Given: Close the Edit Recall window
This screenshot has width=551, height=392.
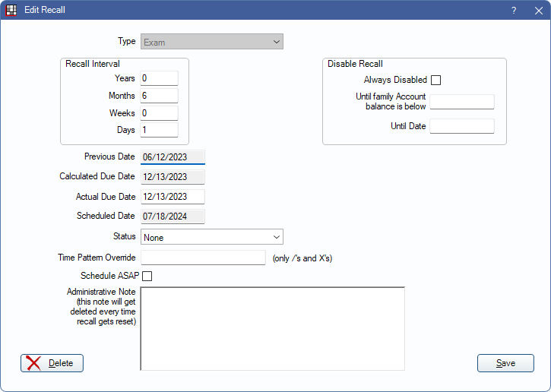Looking at the screenshot, I should 538,10.
